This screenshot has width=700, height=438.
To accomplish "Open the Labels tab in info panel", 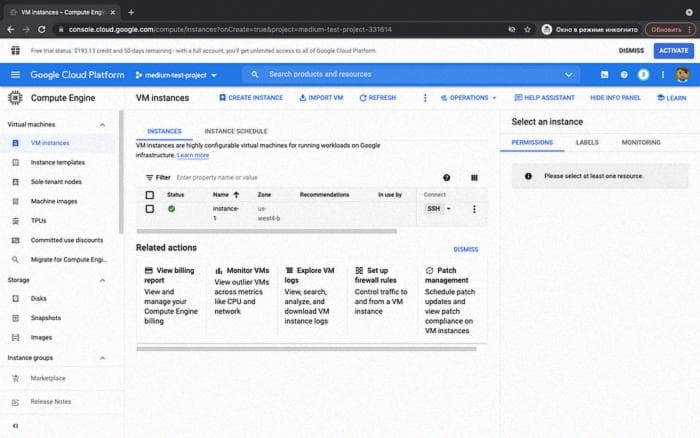I will (x=587, y=142).
